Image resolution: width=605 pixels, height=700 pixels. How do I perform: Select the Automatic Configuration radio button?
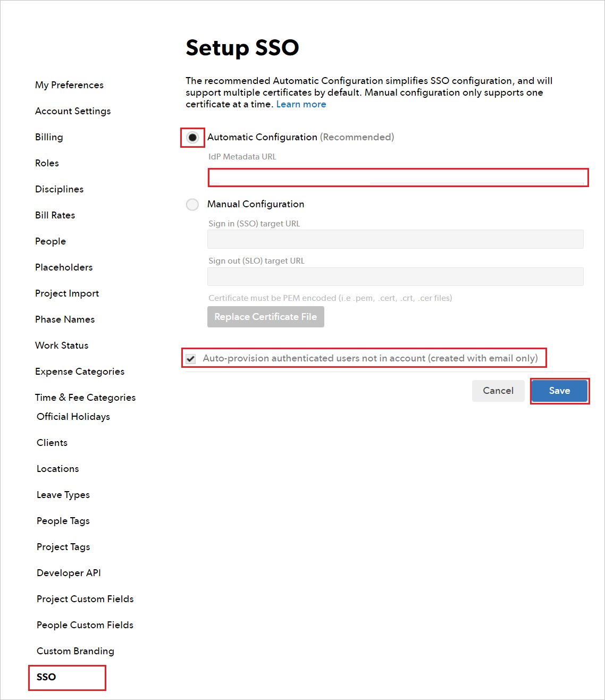coord(192,137)
